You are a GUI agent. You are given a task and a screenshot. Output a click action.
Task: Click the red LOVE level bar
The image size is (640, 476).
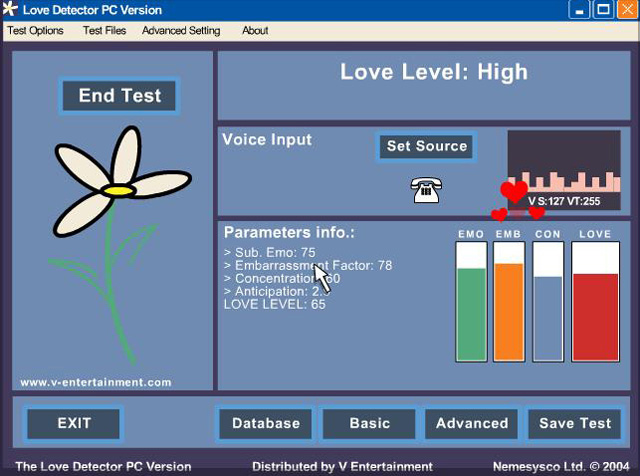tap(595, 316)
